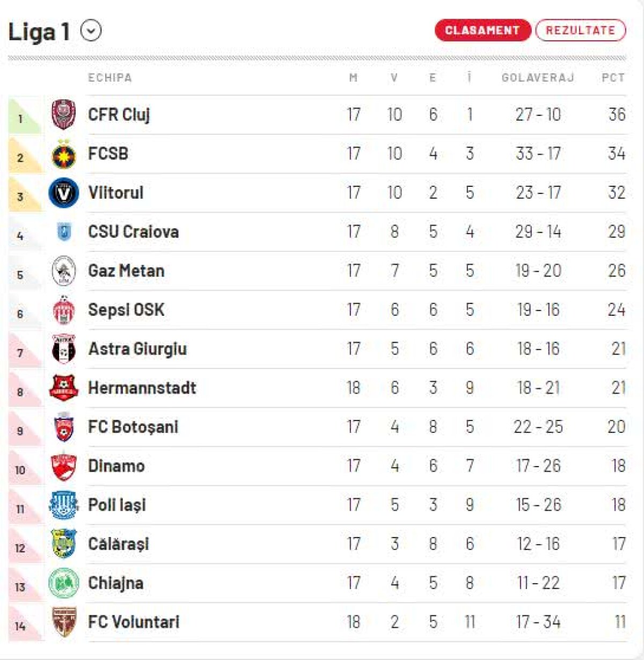Click the ECHIPA column header
644x660 pixels.
pyautogui.click(x=109, y=77)
